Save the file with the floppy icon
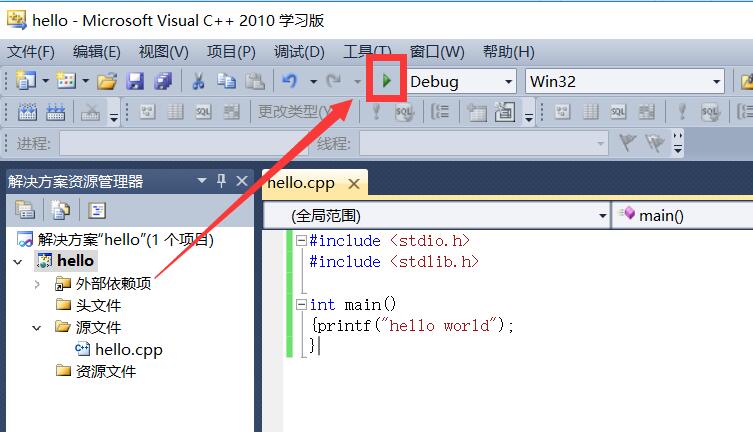This screenshot has width=753, height=432. pyautogui.click(x=135, y=81)
